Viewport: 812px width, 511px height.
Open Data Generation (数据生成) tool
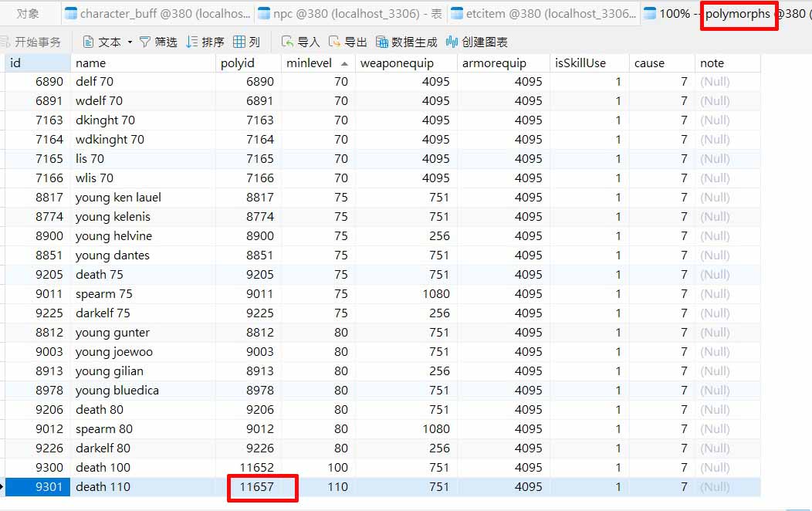click(x=407, y=42)
